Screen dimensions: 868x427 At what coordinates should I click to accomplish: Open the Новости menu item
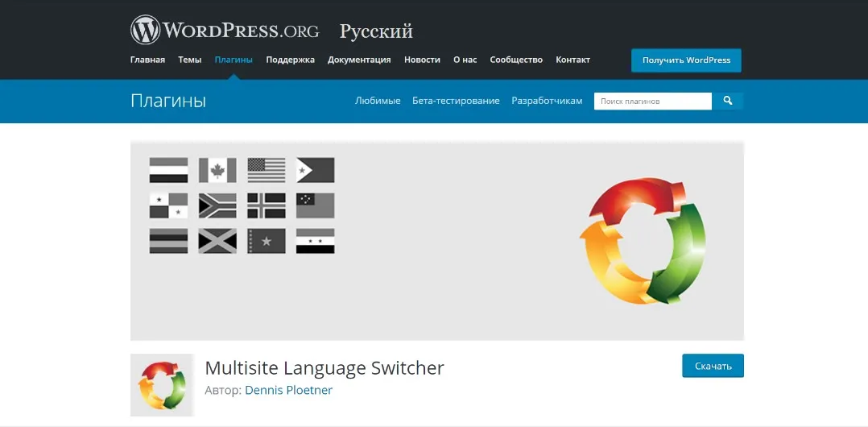422,60
